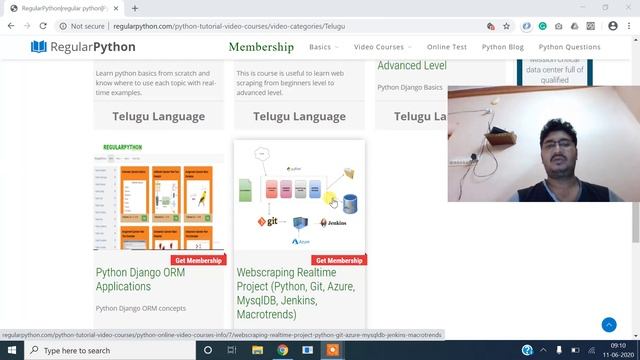640x360 pixels.
Task: Open Webscraping Realtime Project course title
Action: 296,293
